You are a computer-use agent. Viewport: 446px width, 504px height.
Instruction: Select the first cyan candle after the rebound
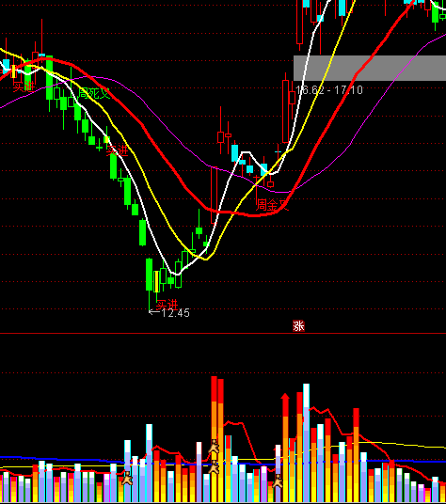click(x=235, y=153)
